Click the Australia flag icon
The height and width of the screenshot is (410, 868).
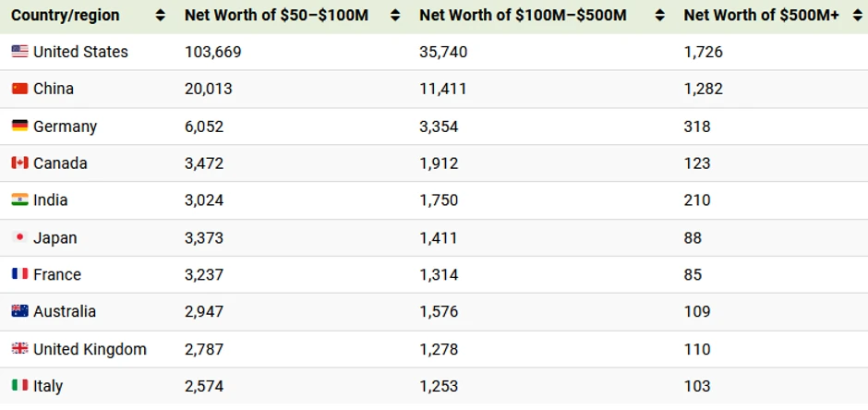click(x=19, y=311)
